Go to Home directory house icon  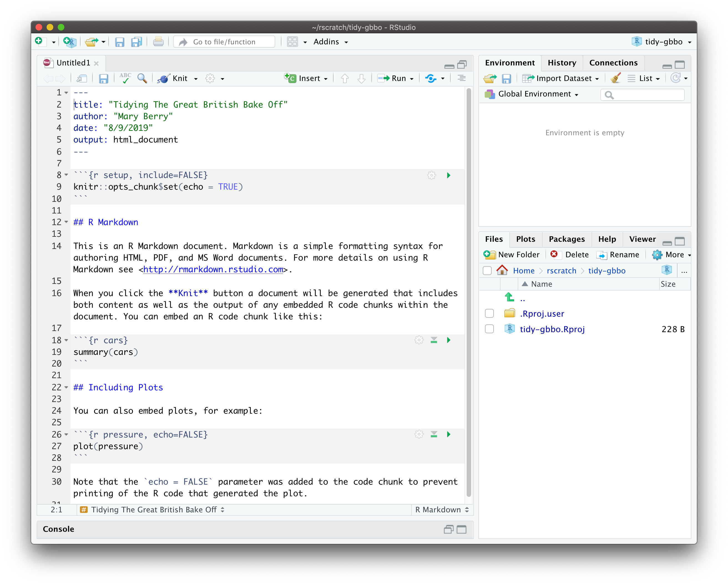tap(502, 270)
